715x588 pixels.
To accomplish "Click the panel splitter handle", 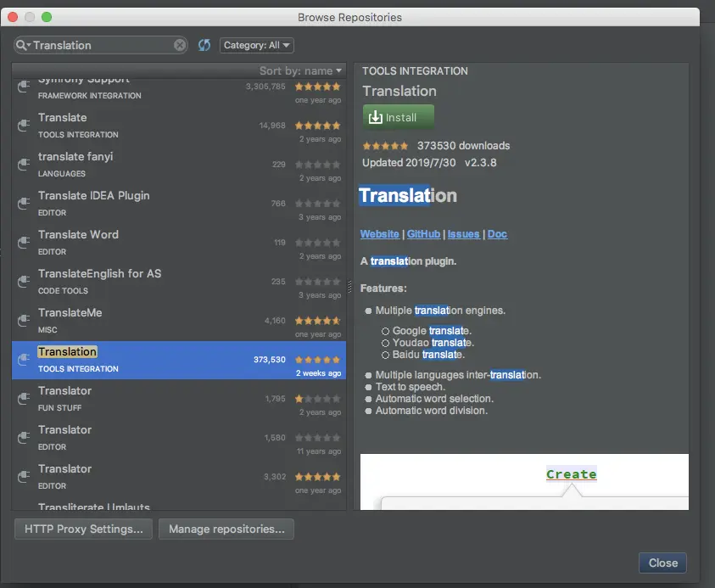I will coord(349,287).
